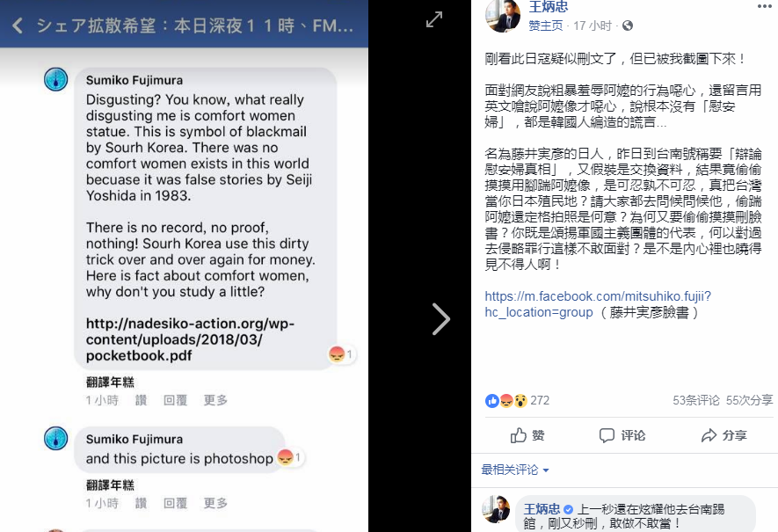Expand the 最相关评论 sort dropdown
Viewport: 778px width, 532px height.
515,470
